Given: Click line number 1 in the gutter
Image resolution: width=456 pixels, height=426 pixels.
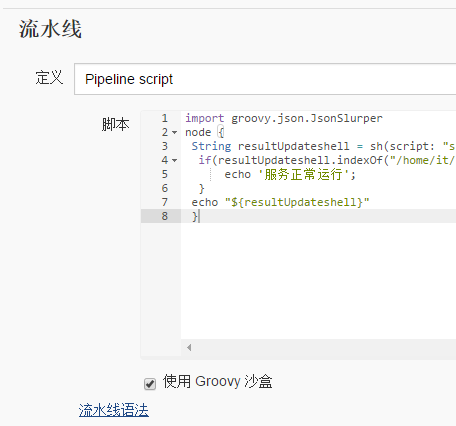Looking at the screenshot, I should 165,118.
